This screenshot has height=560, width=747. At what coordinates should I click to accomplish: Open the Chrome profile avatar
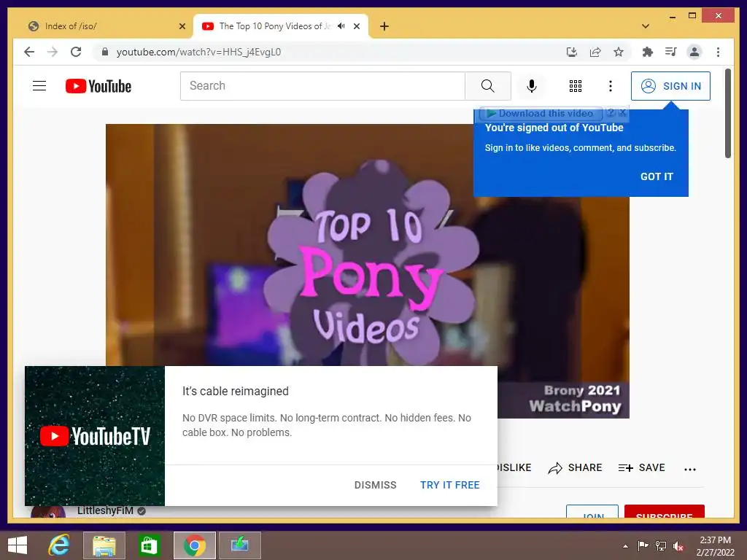[694, 52]
